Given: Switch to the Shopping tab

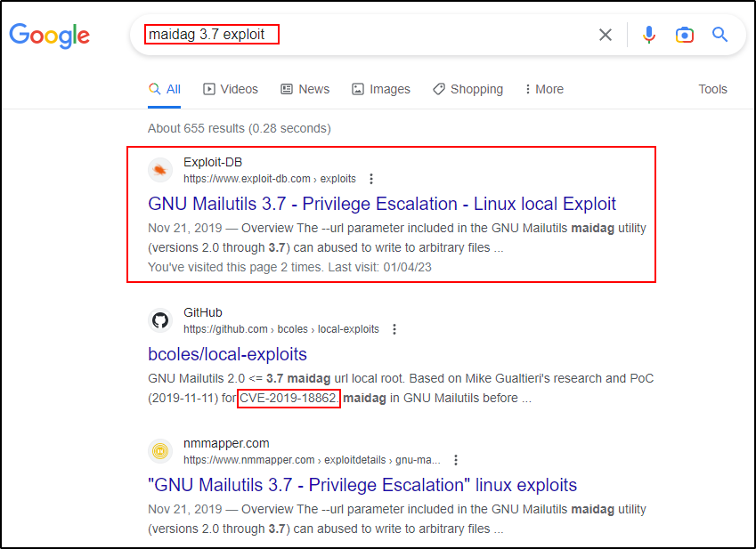Looking at the screenshot, I should 467,89.
